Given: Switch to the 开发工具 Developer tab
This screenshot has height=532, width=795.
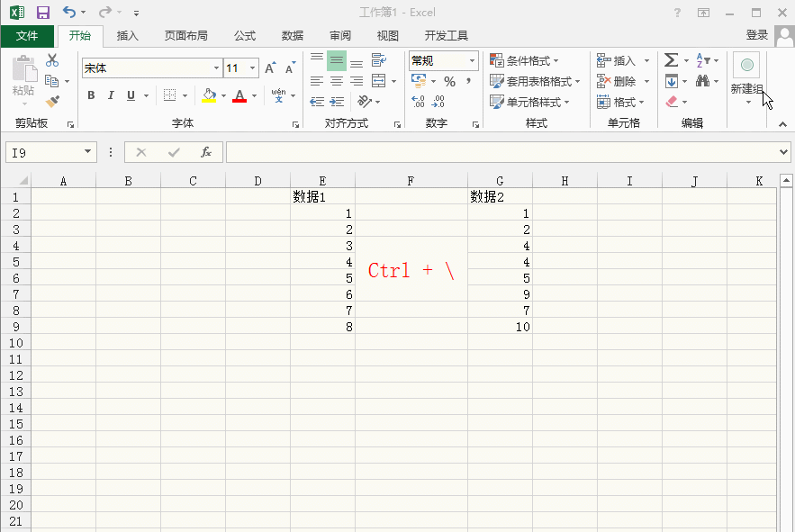Looking at the screenshot, I should pyautogui.click(x=447, y=35).
